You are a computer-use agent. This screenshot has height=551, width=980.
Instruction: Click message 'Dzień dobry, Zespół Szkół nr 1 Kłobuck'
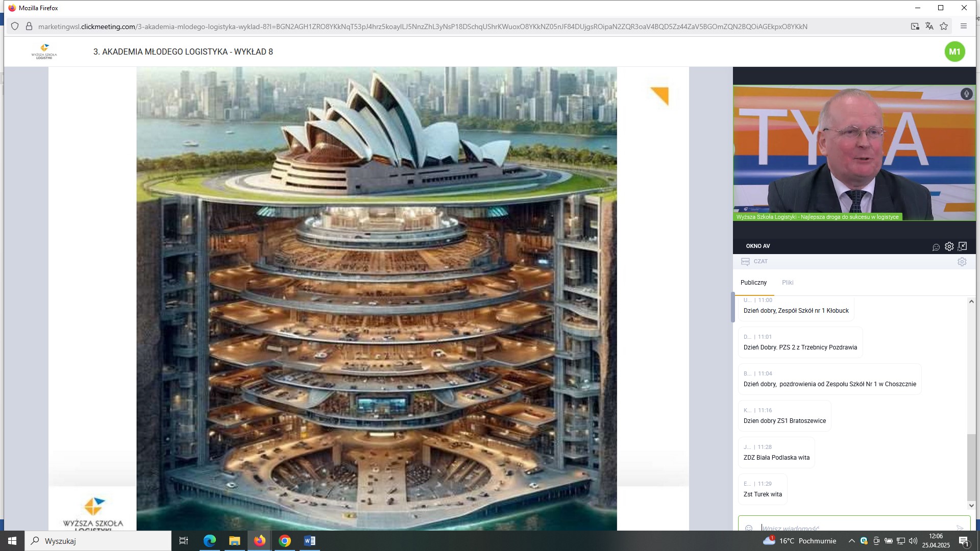(x=796, y=311)
